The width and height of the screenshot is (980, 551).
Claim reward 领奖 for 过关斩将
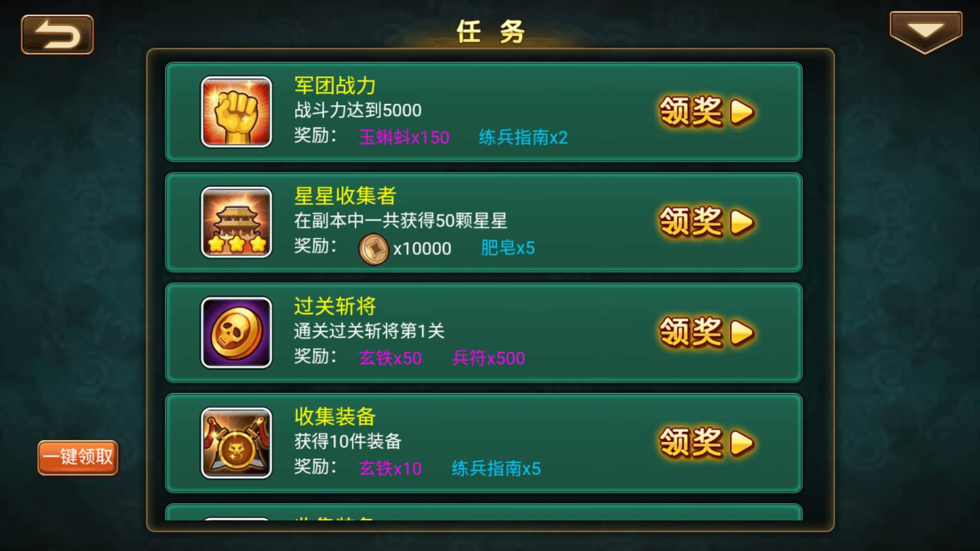[x=707, y=332]
